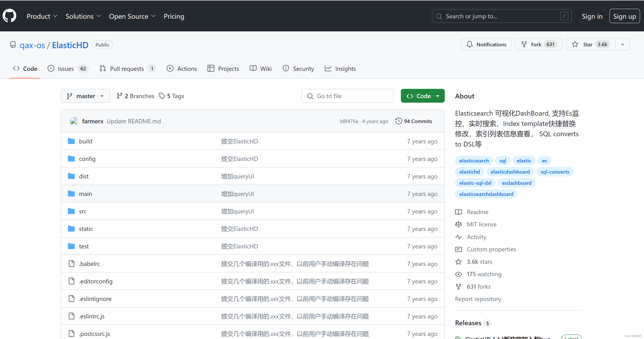Screen dimensions: 644x339
Task: Star the ElasticHD repository
Action: (x=588, y=44)
